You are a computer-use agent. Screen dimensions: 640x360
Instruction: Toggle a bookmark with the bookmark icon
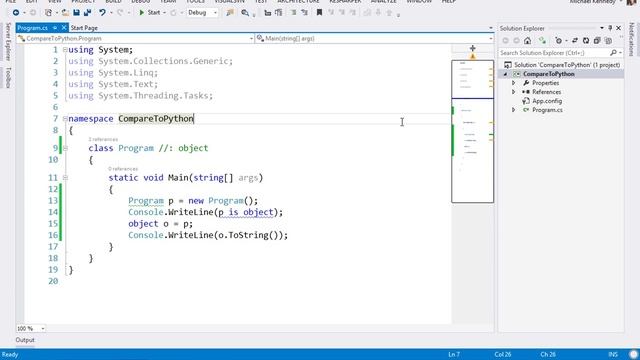pos(319,13)
